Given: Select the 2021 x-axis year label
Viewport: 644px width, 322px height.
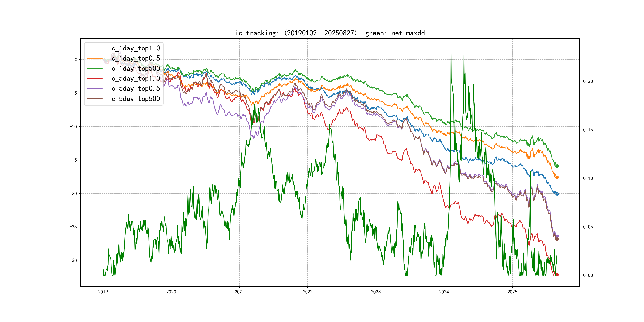Looking at the screenshot, I should (239, 292).
